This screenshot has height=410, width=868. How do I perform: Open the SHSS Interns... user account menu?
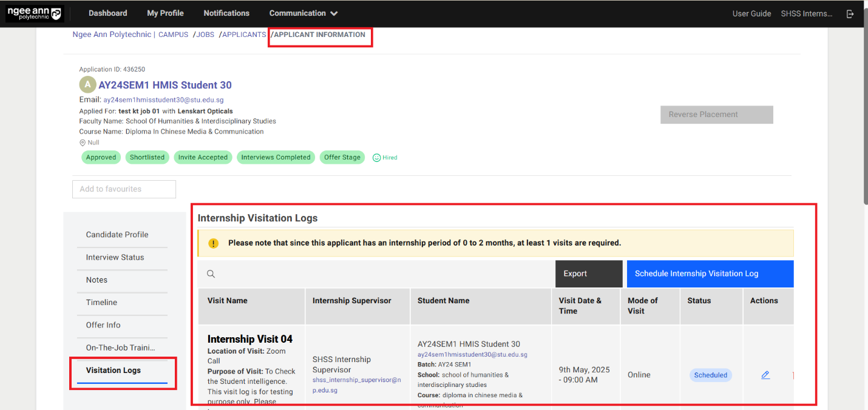click(x=806, y=14)
